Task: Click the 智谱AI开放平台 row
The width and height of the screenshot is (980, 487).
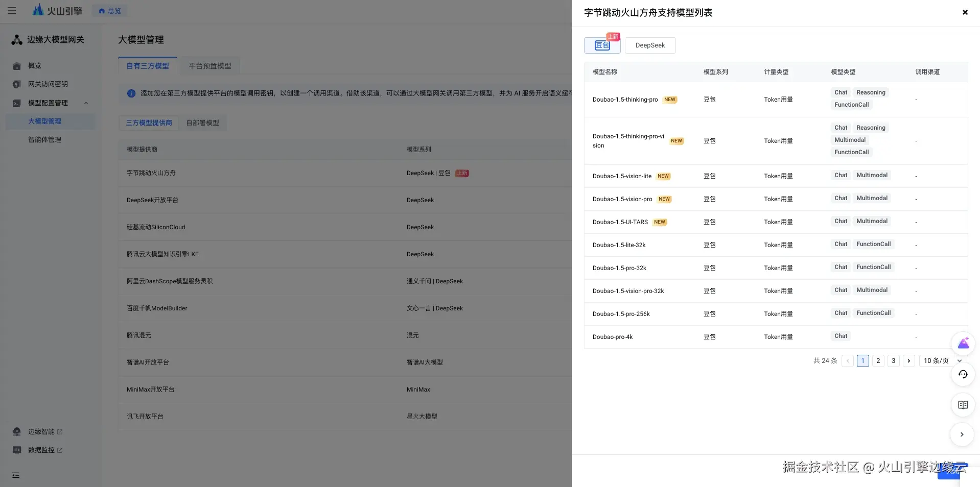Action: pyautogui.click(x=345, y=362)
